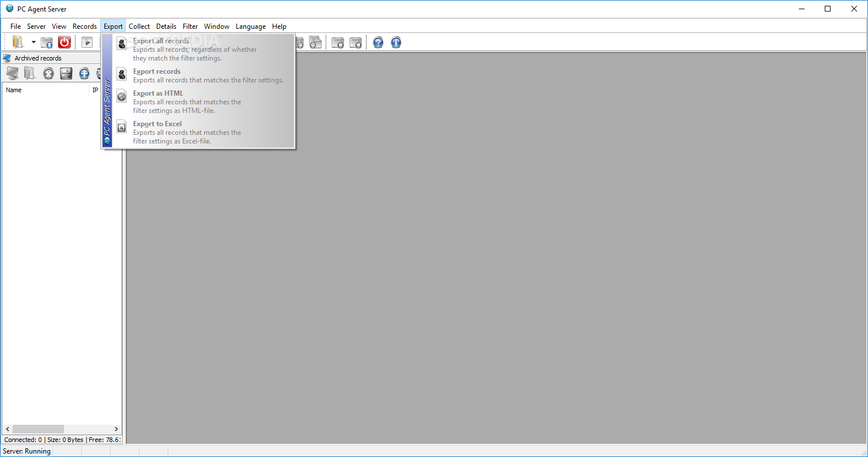Screen dimensions: 868x457
Task: Click the IP column header
Action: 96,90
